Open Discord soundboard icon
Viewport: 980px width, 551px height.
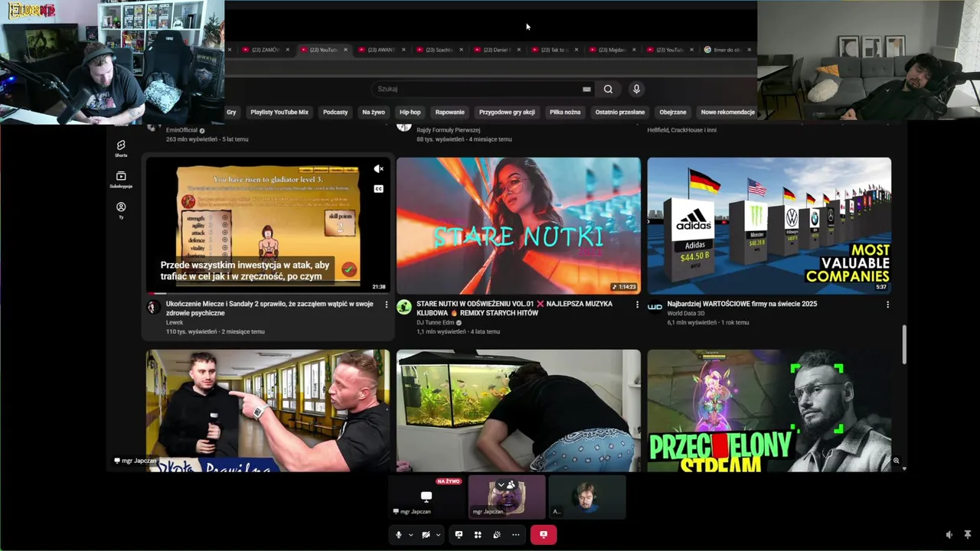497,535
